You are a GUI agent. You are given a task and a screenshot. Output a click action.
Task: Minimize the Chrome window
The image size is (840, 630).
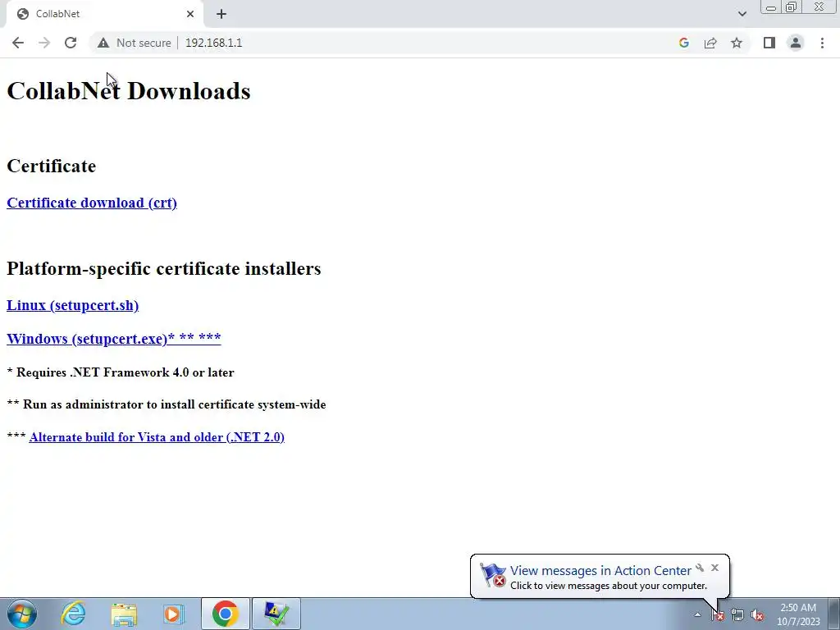pos(771,7)
